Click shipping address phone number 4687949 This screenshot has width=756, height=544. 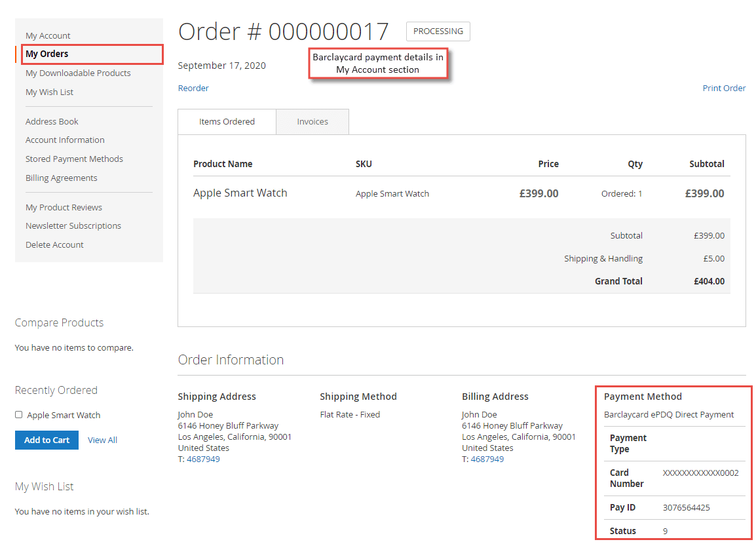[203, 459]
